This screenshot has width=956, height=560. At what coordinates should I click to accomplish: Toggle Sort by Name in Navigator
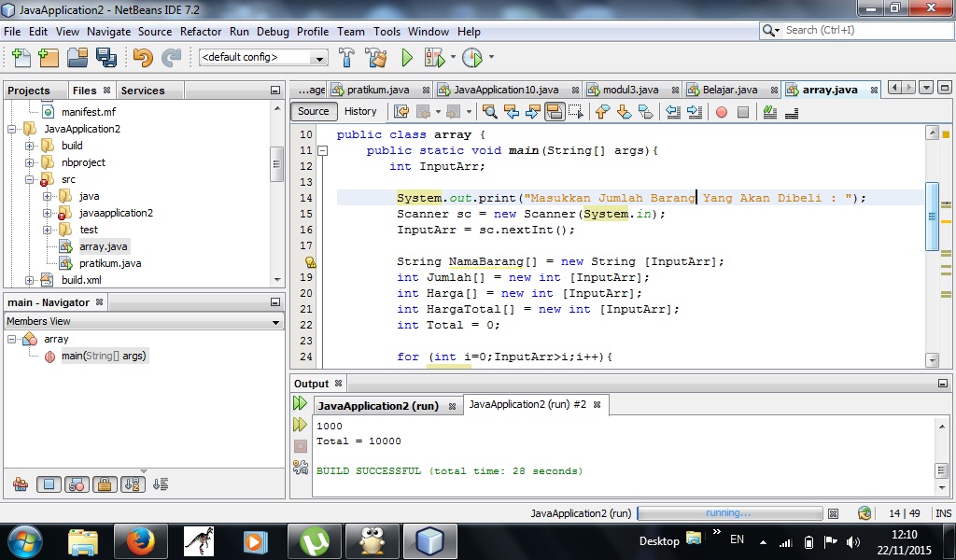click(x=133, y=484)
